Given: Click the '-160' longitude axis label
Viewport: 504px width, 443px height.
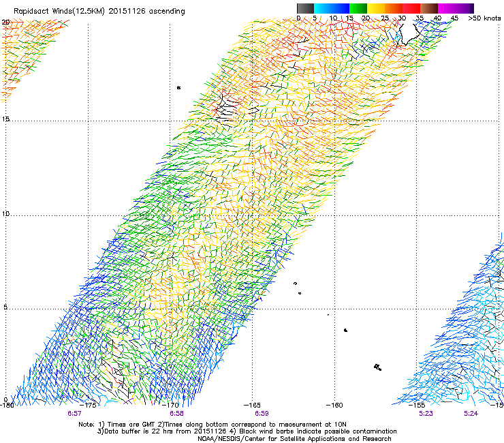Looking at the screenshot, I should (x=334, y=405).
